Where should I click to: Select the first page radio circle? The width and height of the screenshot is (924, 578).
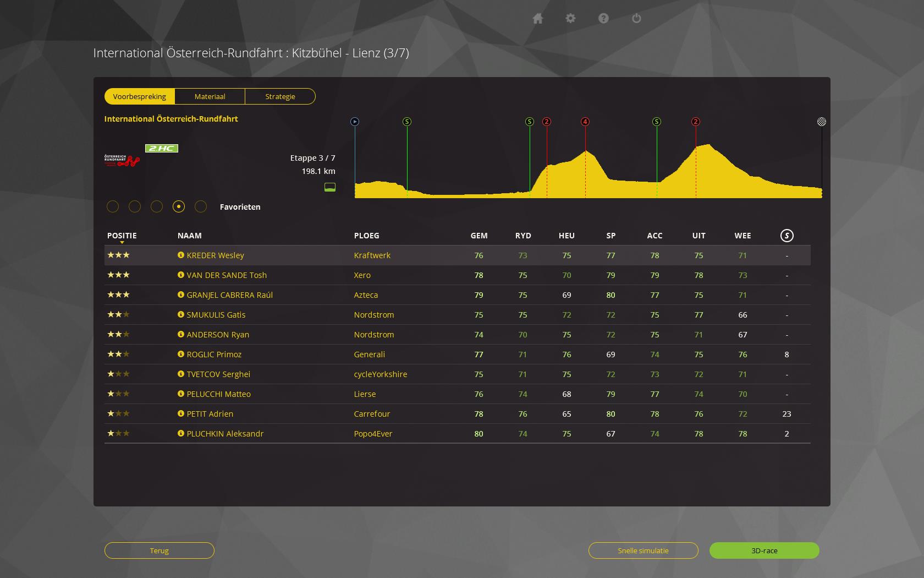click(113, 206)
